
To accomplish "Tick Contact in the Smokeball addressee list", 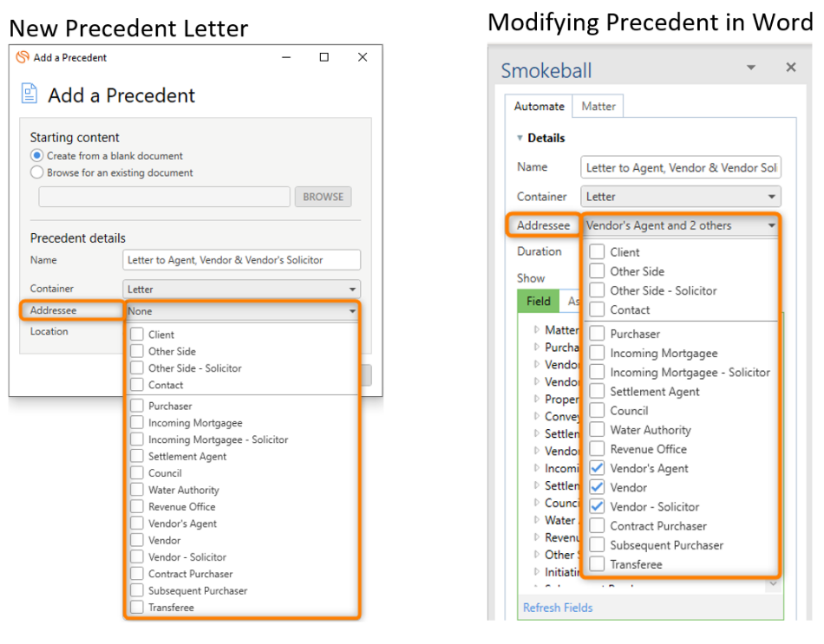I will coord(597,310).
